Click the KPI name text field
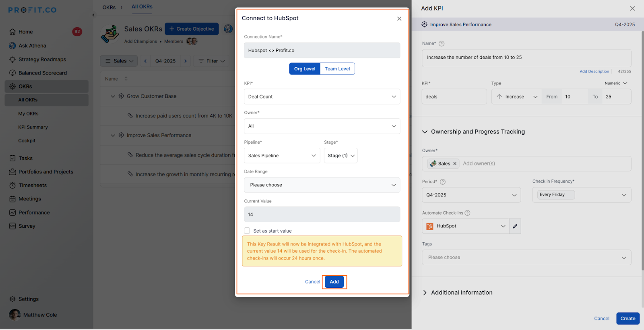Viewport: 644px width, 330px height. [454, 97]
